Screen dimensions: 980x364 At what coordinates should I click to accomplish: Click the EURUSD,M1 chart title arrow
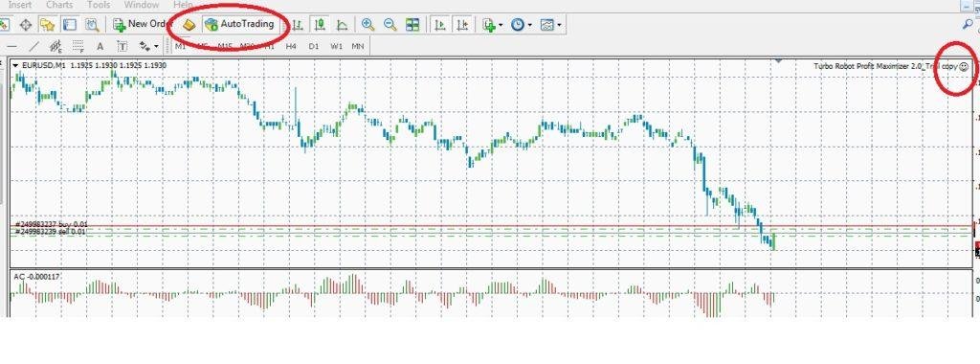pos(15,65)
